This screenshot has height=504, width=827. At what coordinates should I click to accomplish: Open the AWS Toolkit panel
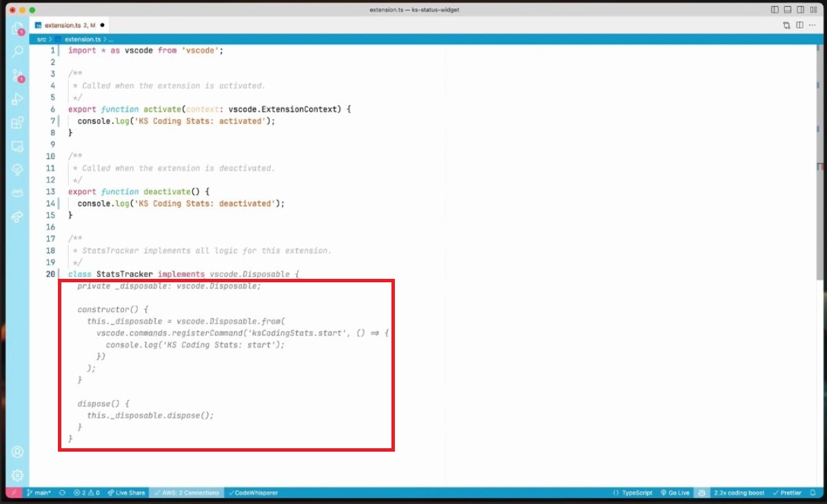pyautogui.click(x=18, y=193)
